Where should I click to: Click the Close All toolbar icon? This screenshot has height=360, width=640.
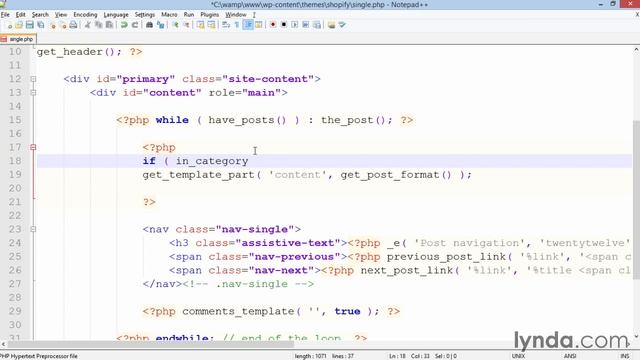pyautogui.click(x=63, y=25)
